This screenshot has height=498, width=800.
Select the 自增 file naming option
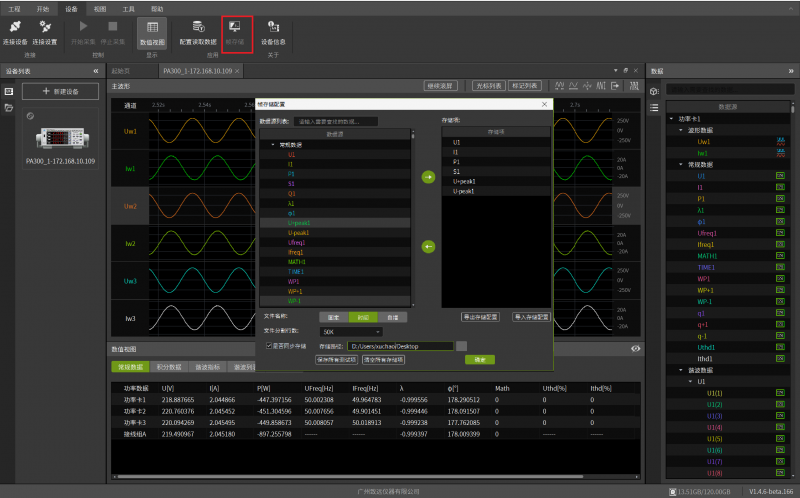[393, 317]
